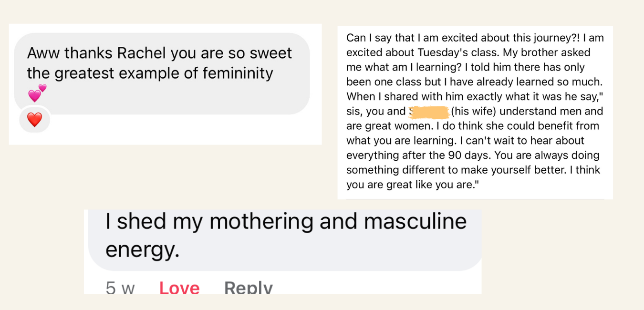Click the orange redacted name highlight
The height and width of the screenshot is (310, 644).
[x=429, y=112]
